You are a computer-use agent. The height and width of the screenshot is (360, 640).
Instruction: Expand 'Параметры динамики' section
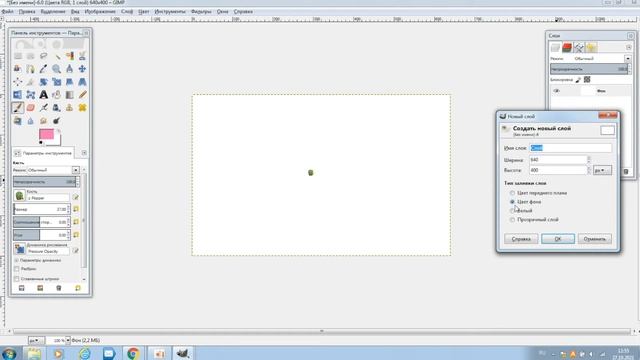[x=17, y=260]
